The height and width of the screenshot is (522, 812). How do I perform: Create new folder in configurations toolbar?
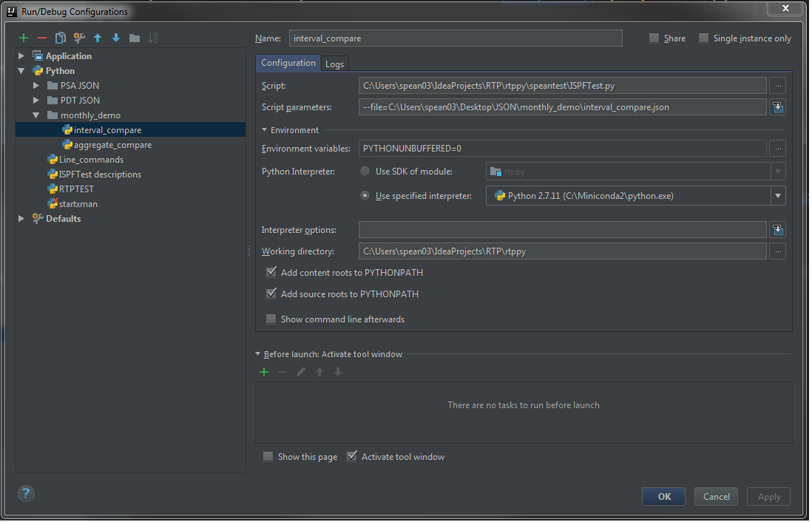pyautogui.click(x=135, y=38)
